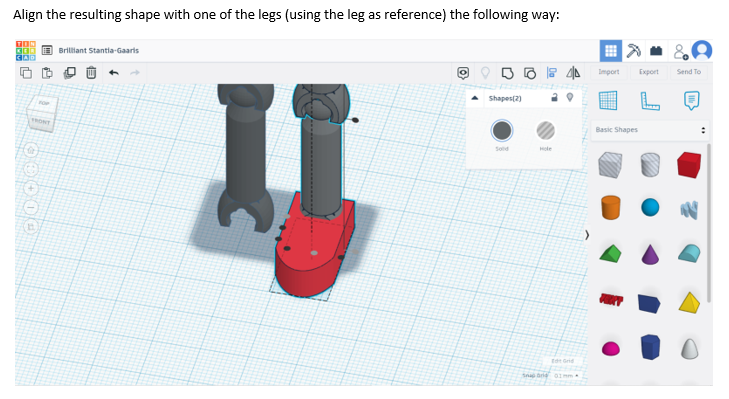Redo the last action

click(x=135, y=73)
